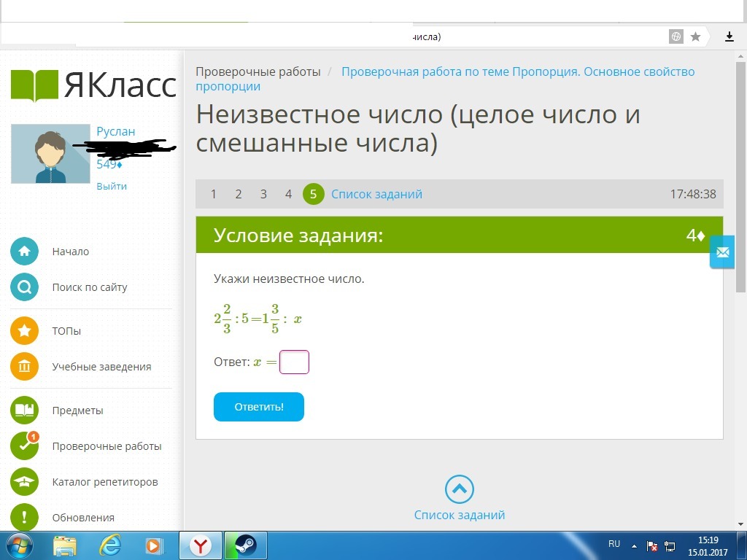This screenshot has width=747, height=560.
Task: Open the Учебные заведения building icon
Action: tap(24, 366)
